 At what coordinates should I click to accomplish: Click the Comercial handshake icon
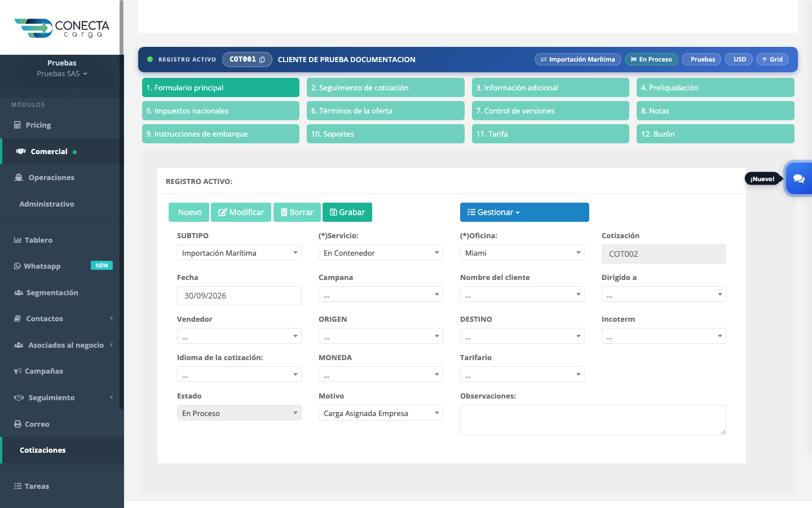[21, 151]
